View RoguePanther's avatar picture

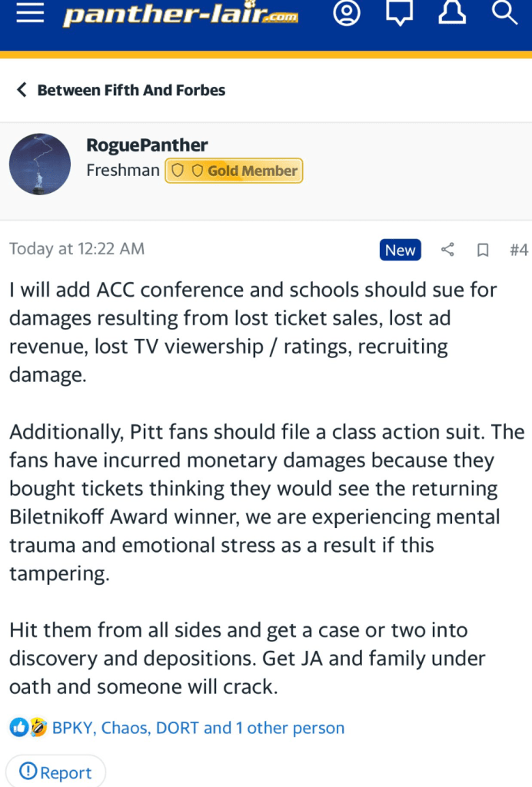pyautogui.click(x=40, y=164)
